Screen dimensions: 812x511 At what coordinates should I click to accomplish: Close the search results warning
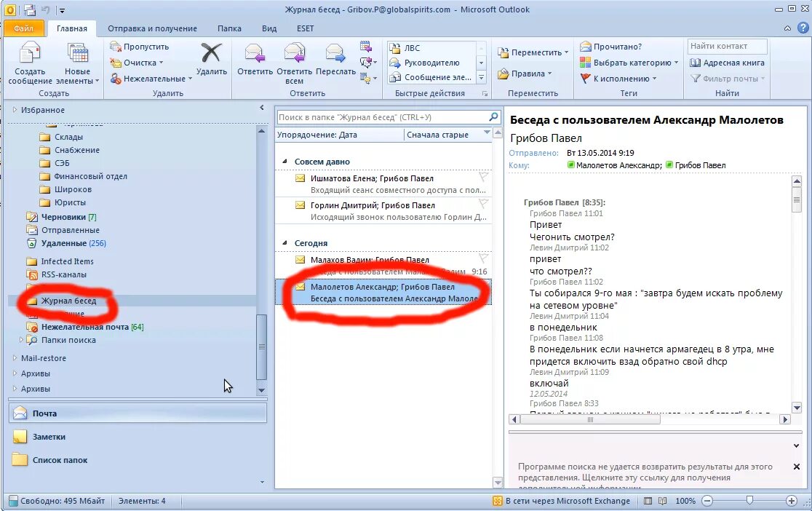tap(797, 467)
